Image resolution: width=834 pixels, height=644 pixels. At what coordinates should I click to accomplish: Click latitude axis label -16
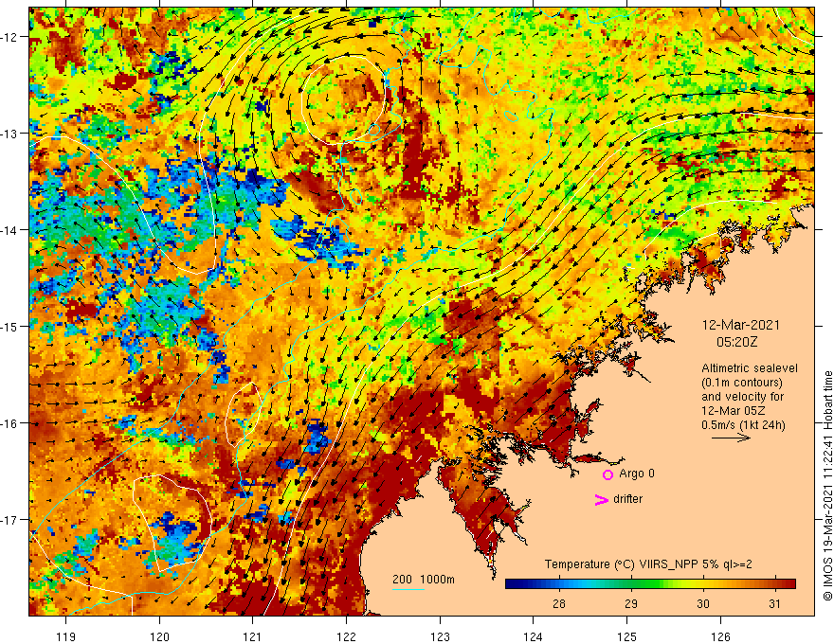pyautogui.click(x=10, y=423)
